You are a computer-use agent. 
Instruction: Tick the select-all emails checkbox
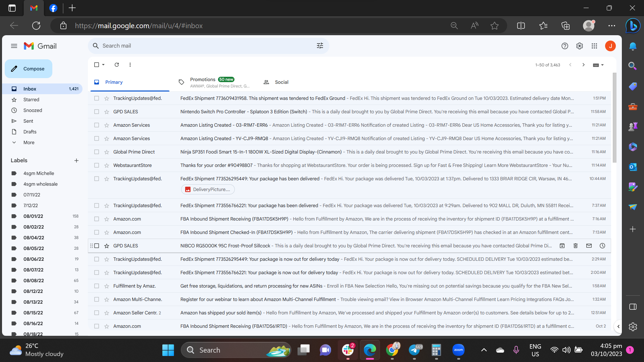97,65
